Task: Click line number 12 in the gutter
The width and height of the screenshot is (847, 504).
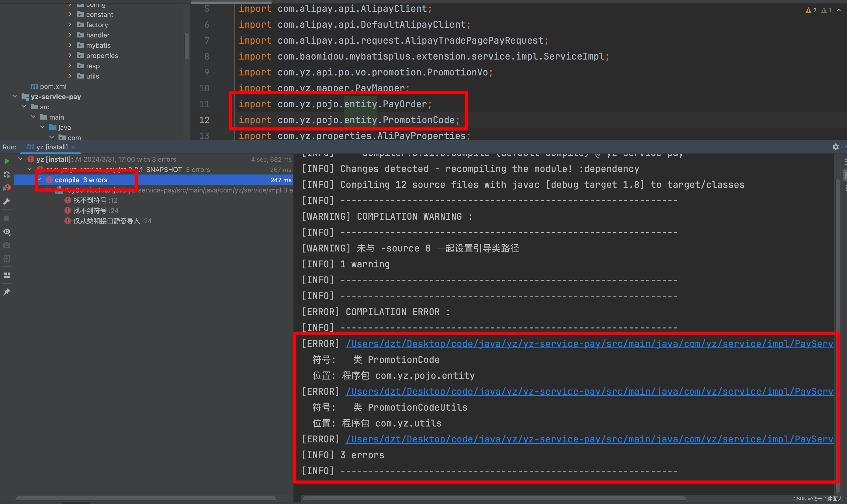Action: point(204,120)
